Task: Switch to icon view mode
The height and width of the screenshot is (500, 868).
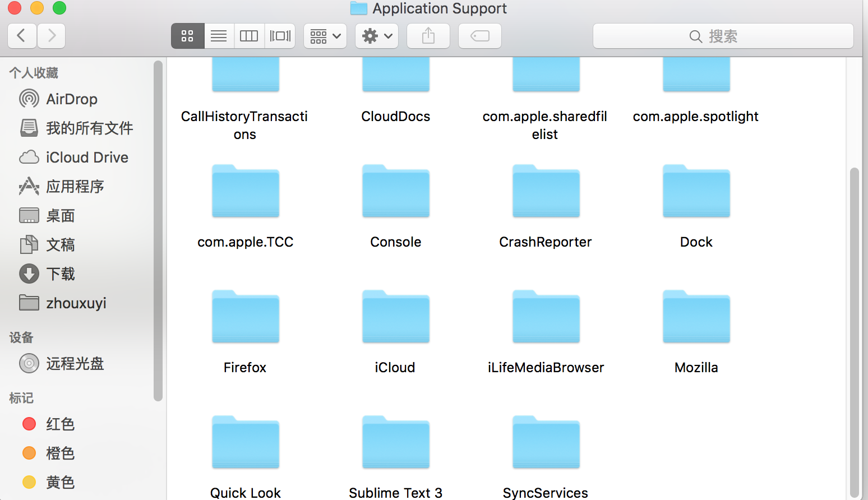Action: click(x=187, y=35)
